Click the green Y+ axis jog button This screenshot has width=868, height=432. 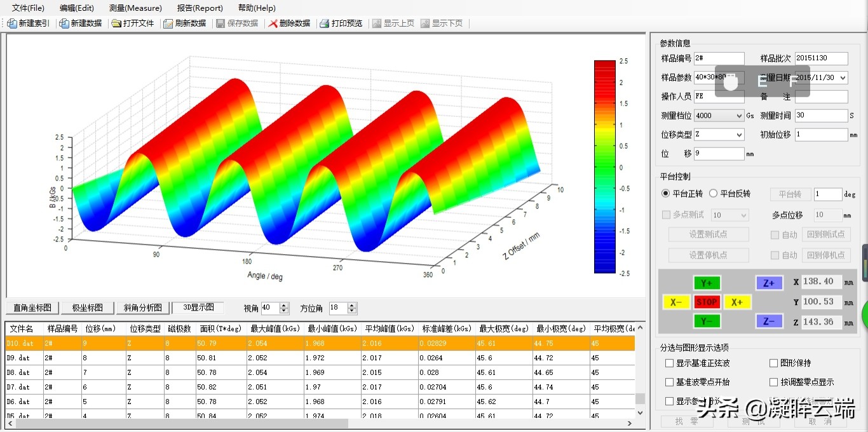tap(707, 283)
